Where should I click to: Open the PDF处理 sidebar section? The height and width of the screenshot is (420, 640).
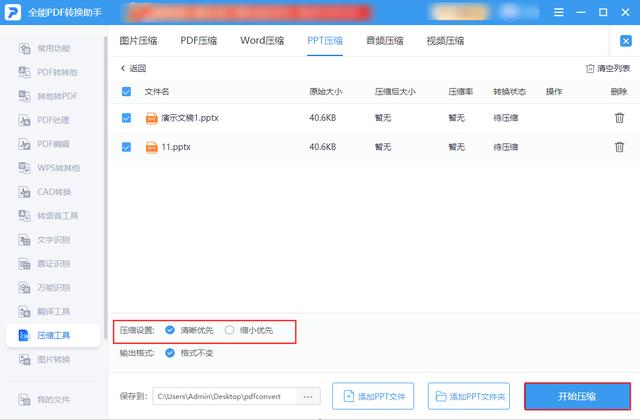44,120
